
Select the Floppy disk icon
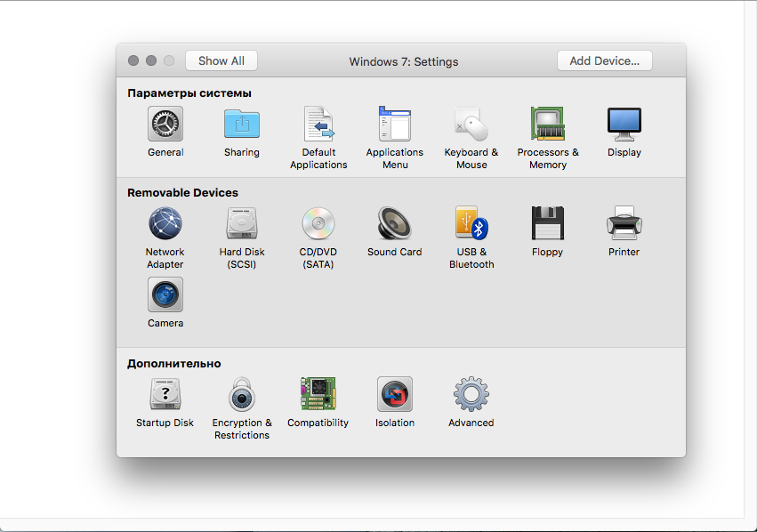547,223
